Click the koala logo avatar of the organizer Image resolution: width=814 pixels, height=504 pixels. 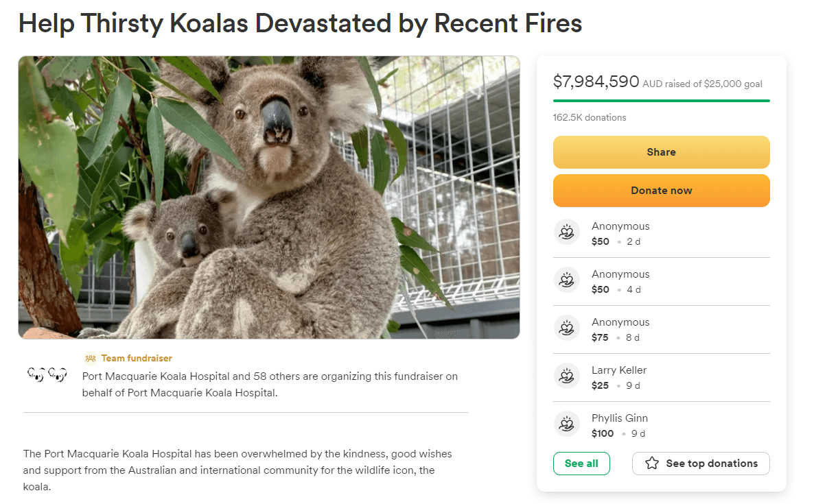(x=47, y=374)
